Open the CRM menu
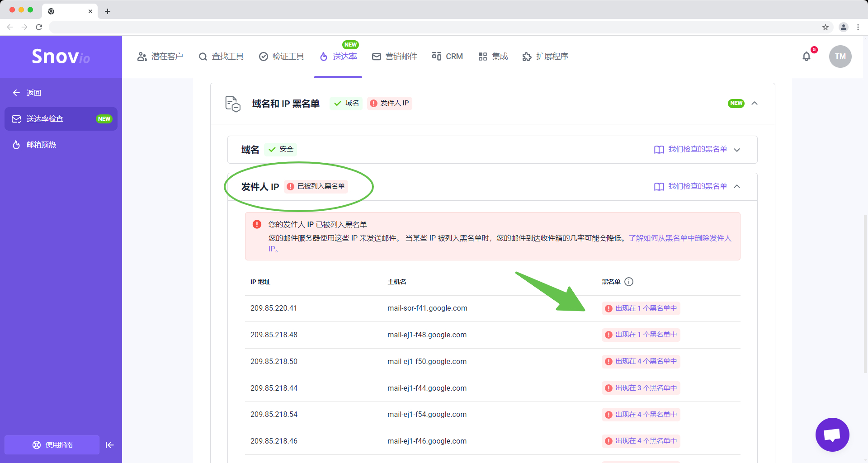This screenshot has width=868, height=463. (448, 57)
